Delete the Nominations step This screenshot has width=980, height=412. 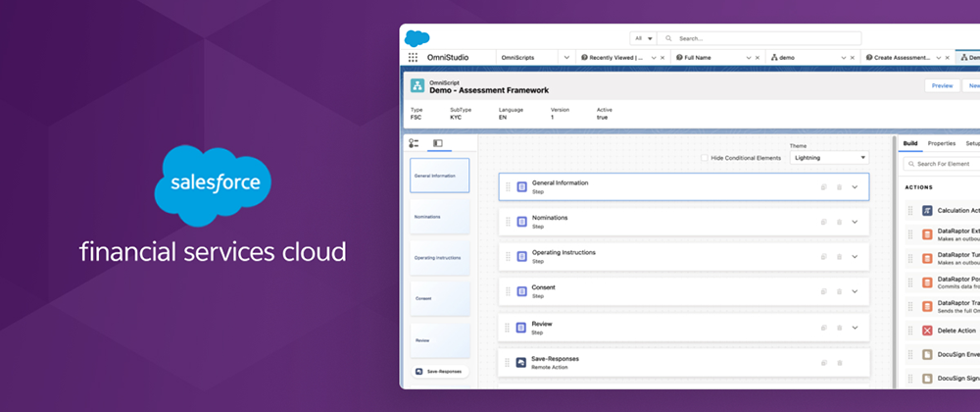pyautogui.click(x=840, y=222)
